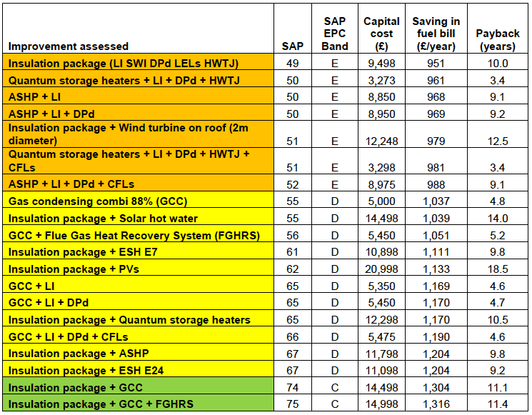Click the capital cost 3,273
The image size is (532, 415).
tap(382, 81)
